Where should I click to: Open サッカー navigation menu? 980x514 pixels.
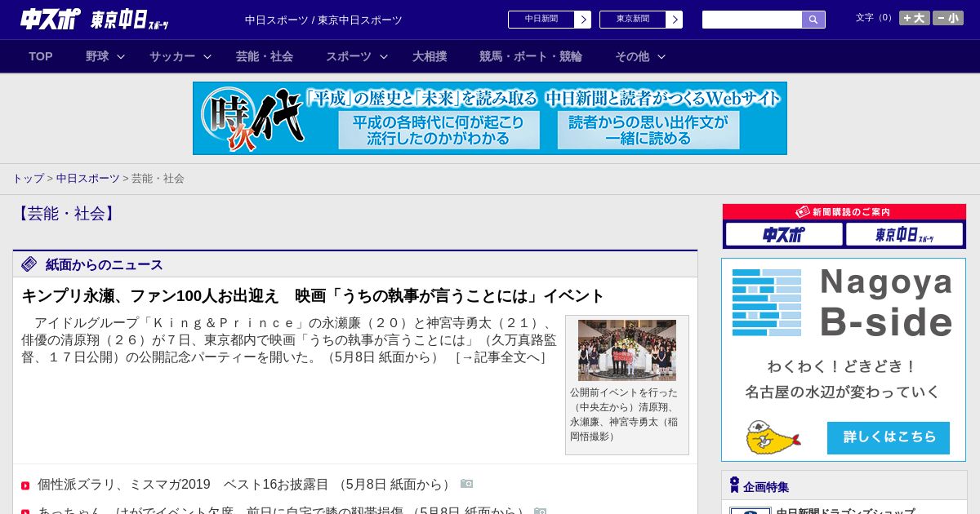[172, 56]
